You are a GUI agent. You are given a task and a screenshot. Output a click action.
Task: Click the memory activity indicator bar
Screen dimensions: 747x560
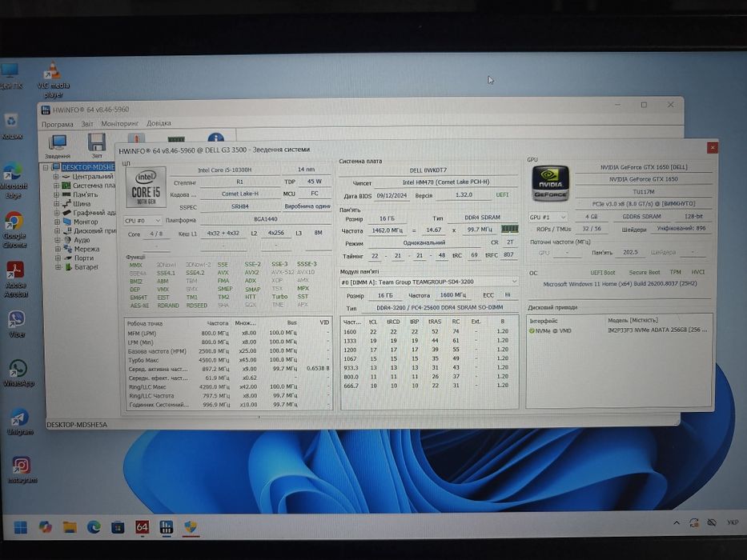point(509,230)
